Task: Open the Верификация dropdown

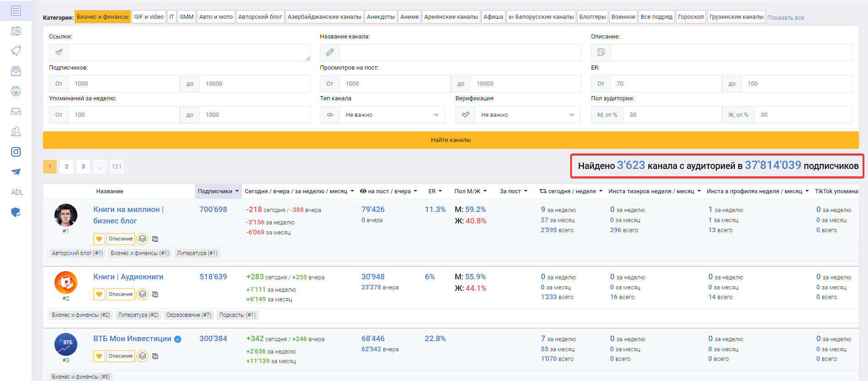Action: pyautogui.click(x=527, y=115)
